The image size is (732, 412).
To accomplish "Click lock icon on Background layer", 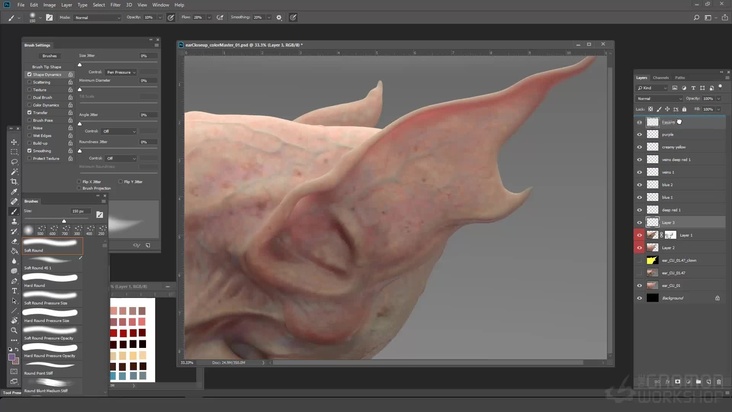I will click(718, 298).
